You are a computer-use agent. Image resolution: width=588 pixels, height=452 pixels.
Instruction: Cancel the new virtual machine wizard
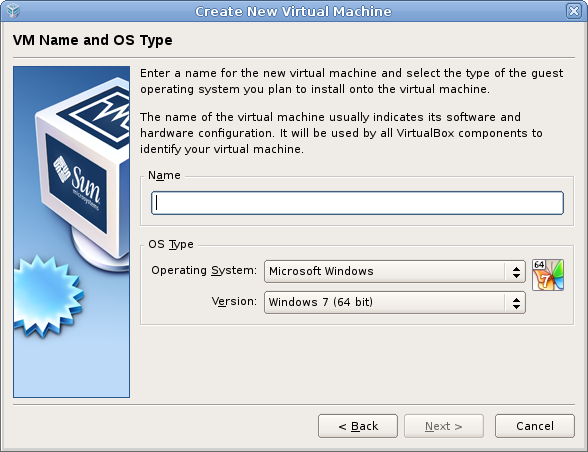click(535, 426)
